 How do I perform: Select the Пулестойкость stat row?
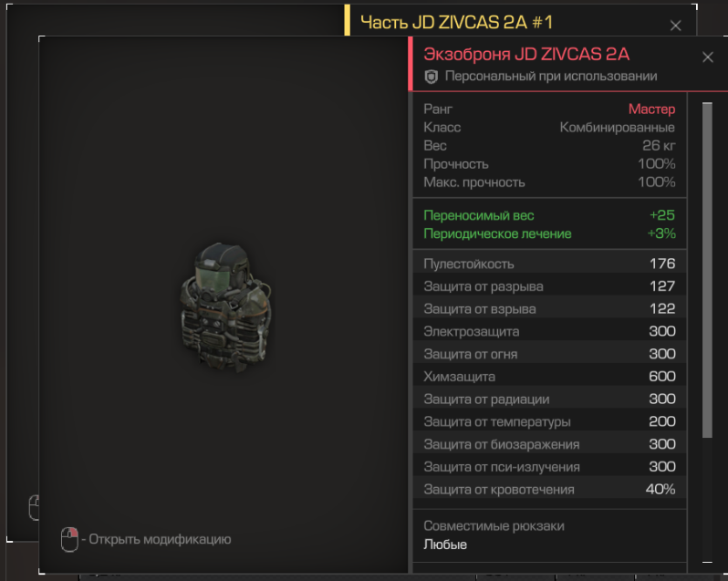click(549, 264)
